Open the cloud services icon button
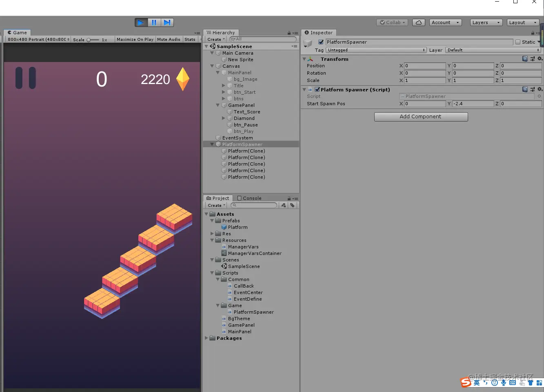544x392 pixels. 419,22
